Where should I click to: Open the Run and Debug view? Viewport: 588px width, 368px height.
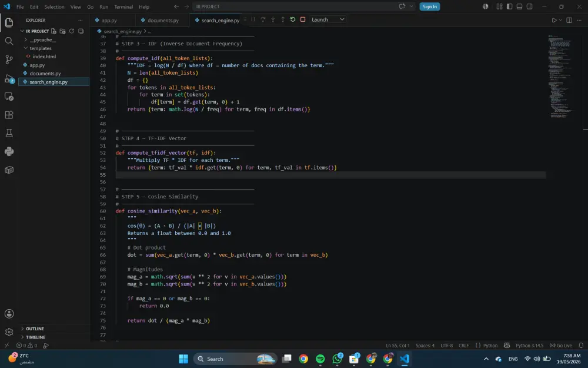click(9, 78)
